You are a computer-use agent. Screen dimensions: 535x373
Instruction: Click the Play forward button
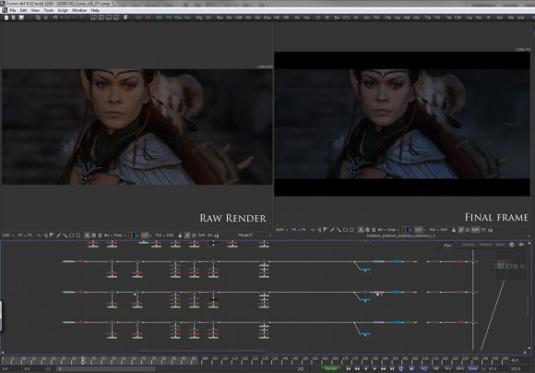(375, 369)
